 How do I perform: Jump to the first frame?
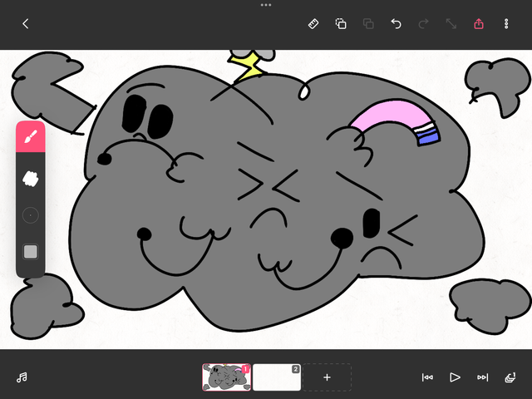pyautogui.click(x=427, y=377)
